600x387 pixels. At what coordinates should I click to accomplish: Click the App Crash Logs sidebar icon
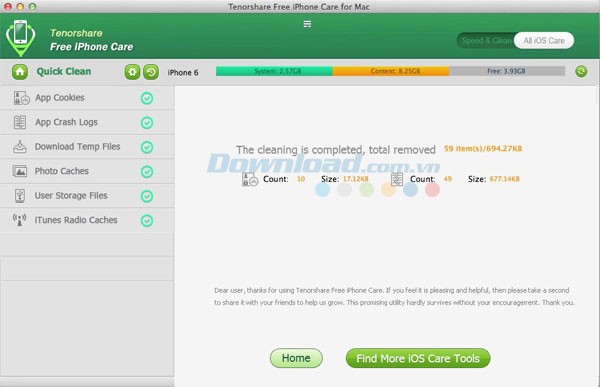coord(20,122)
